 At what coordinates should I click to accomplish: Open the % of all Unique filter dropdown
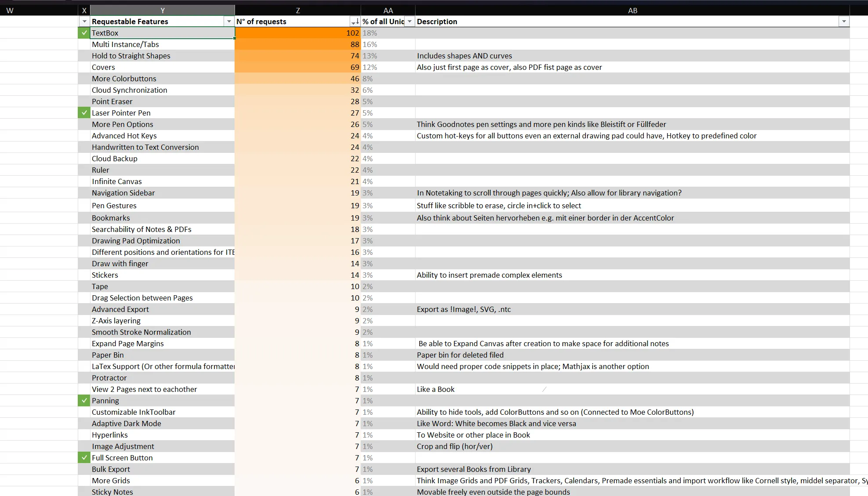409,22
